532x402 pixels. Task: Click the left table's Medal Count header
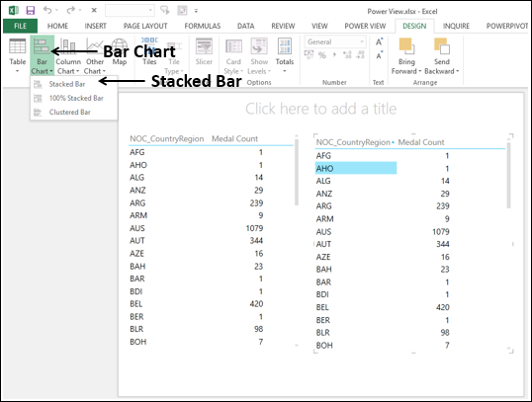(x=234, y=139)
